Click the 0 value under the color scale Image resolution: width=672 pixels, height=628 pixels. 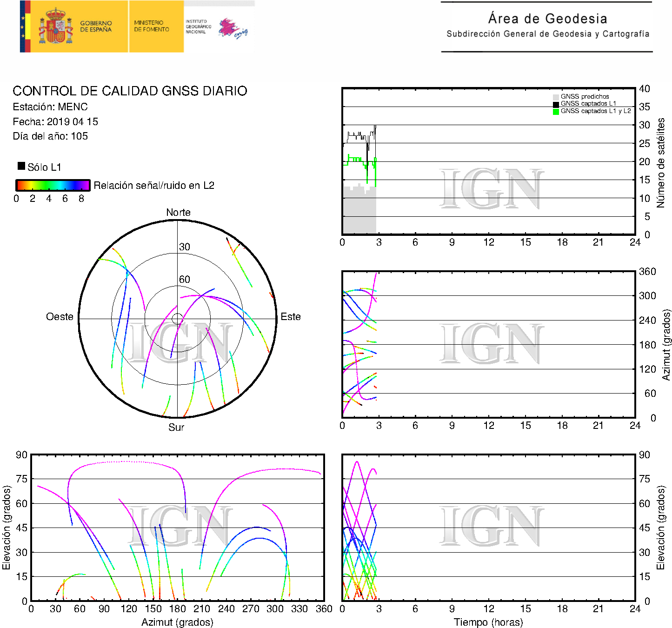pos(16,199)
